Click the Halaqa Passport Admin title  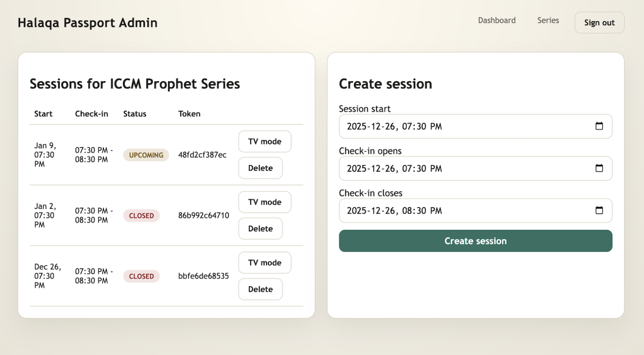87,23
